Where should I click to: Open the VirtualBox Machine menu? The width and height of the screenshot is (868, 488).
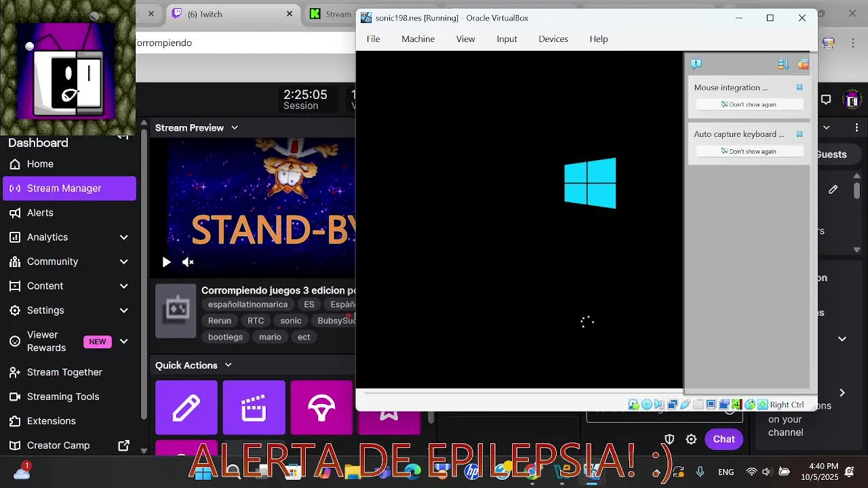(x=418, y=39)
